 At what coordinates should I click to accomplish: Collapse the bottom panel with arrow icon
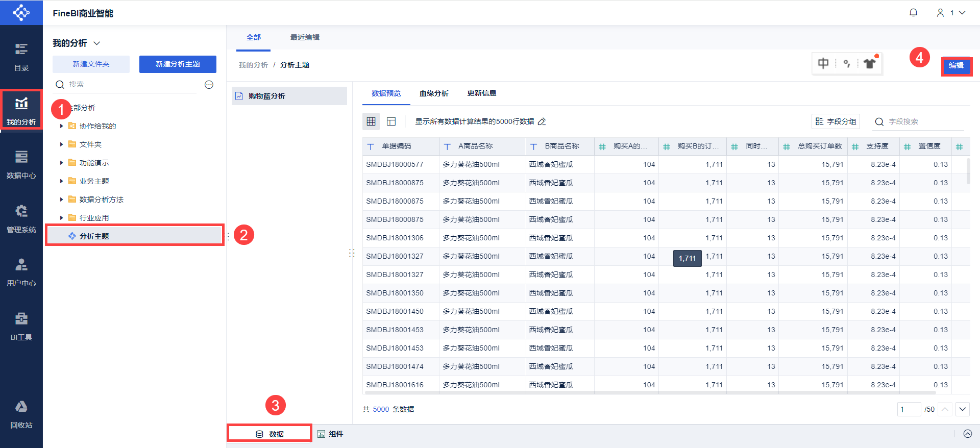pyautogui.click(x=967, y=434)
